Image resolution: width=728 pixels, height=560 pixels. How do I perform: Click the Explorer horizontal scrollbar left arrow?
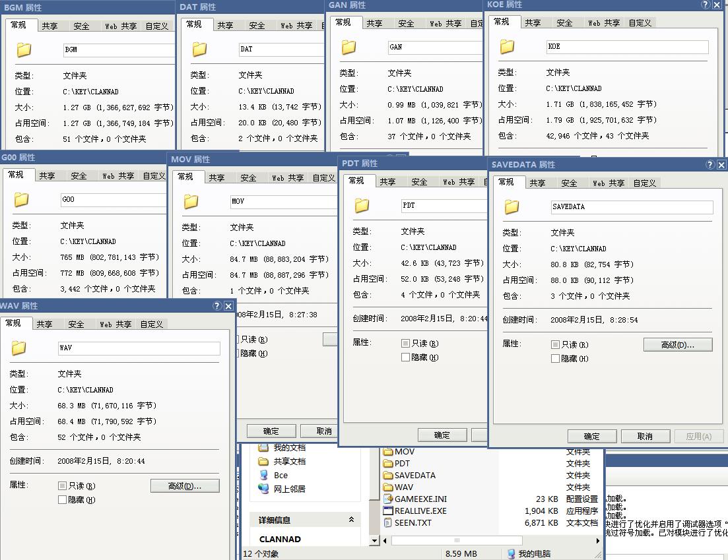pyautogui.click(x=384, y=540)
